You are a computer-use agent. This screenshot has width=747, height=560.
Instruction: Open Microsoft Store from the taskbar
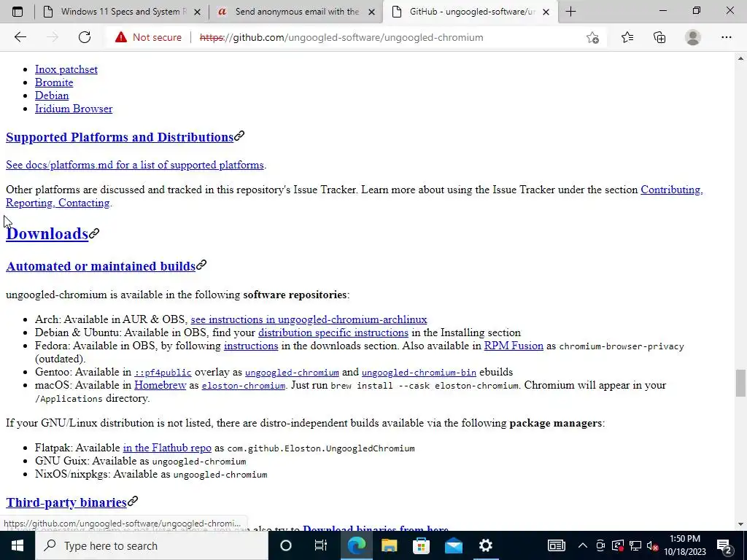click(421, 545)
